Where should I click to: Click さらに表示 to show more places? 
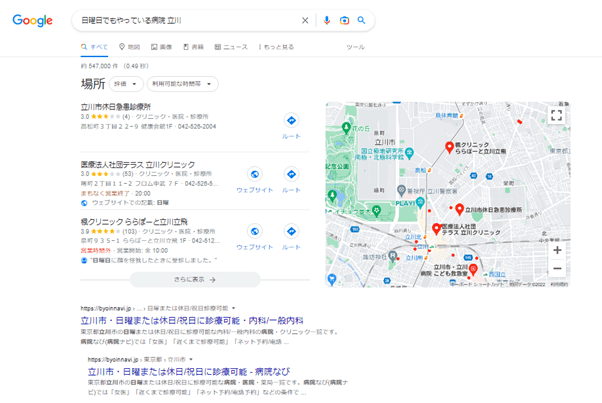(x=195, y=279)
